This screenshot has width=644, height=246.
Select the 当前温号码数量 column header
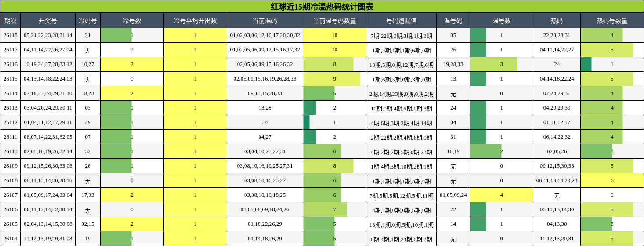(334, 21)
